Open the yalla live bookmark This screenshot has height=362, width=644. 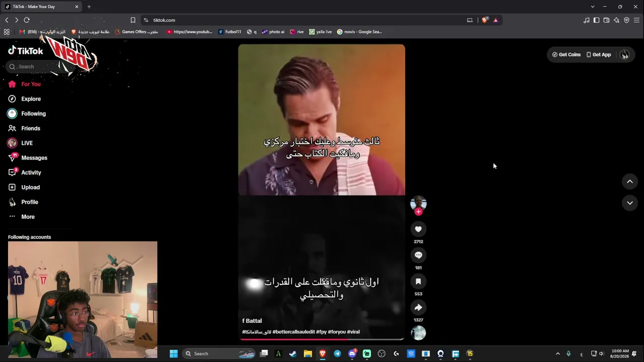(320, 32)
